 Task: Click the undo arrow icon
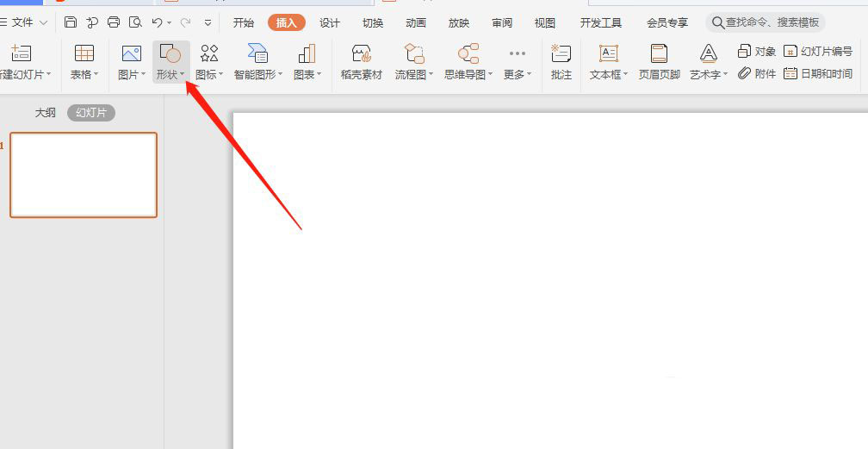click(158, 22)
